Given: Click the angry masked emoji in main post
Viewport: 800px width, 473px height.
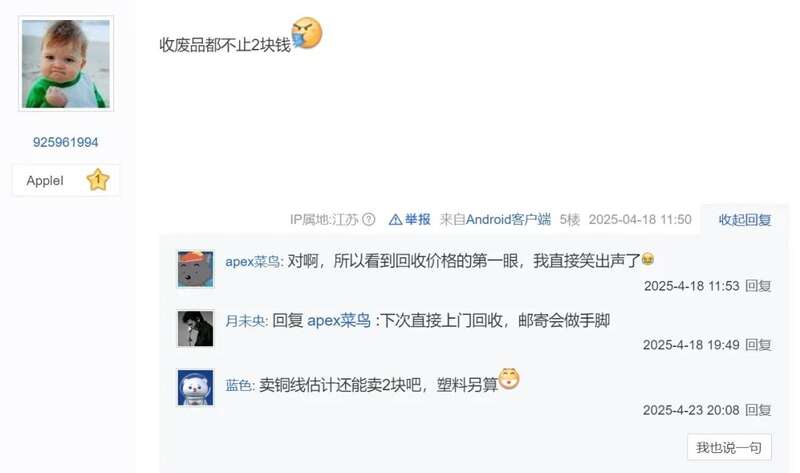Looking at the screenshot, I should (307, 33).
